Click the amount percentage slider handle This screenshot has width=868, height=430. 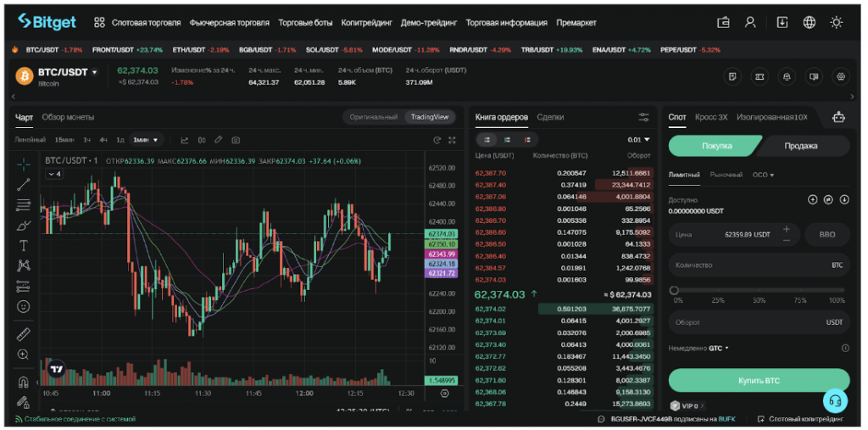(674, 290)
